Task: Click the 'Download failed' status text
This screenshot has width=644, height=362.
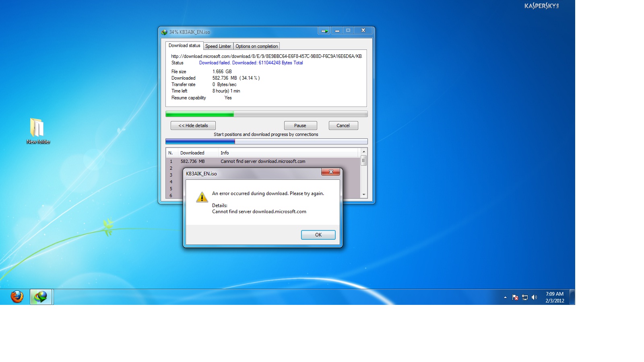Action: point(251,63)
